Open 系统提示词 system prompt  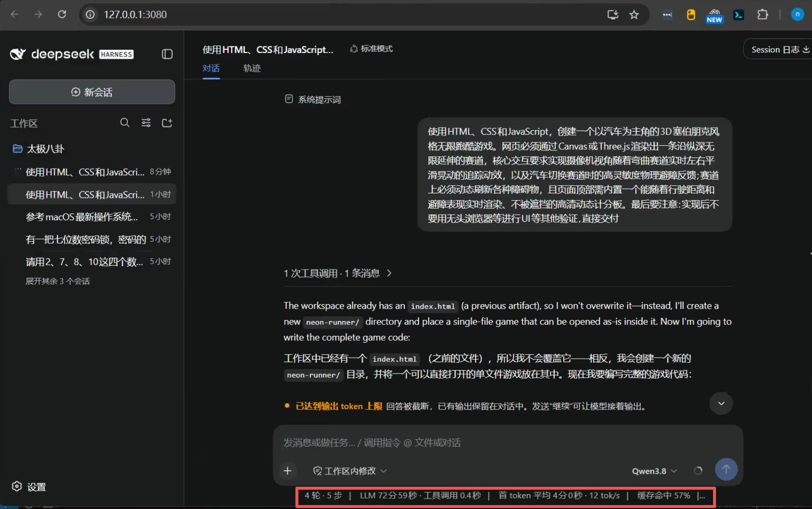[x=313, y=99]
